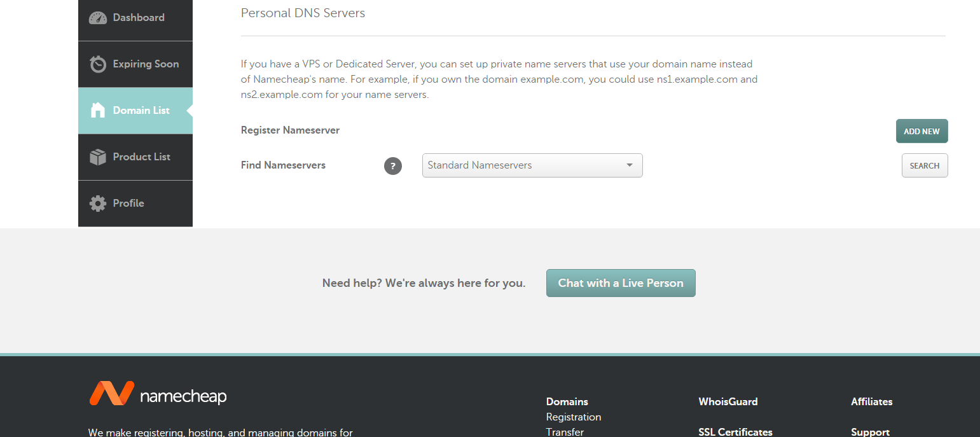Click the Find Nameservers help question mark
980x437 pixels.
coord(393,166)
